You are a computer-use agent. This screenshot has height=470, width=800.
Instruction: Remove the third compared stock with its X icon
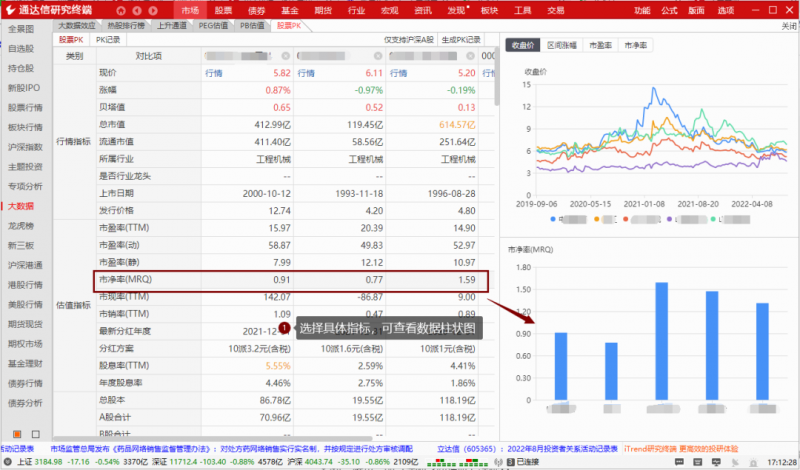click(x=470, y=56)
